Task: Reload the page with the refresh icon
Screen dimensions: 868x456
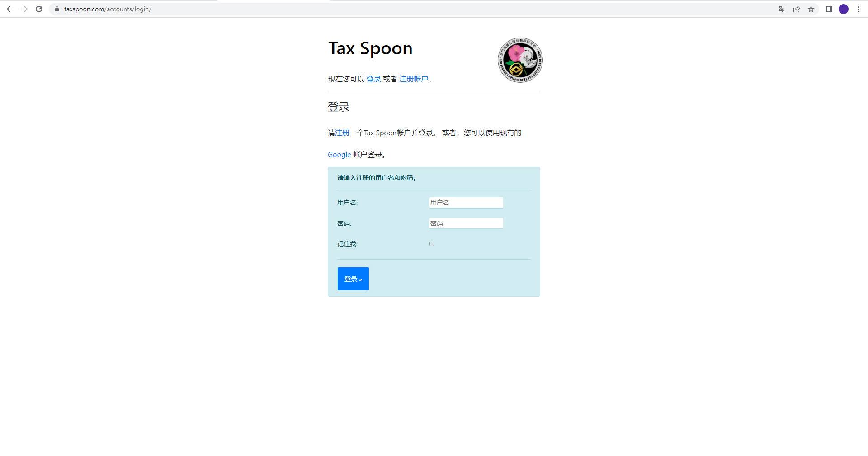Action: pos(39,9)
